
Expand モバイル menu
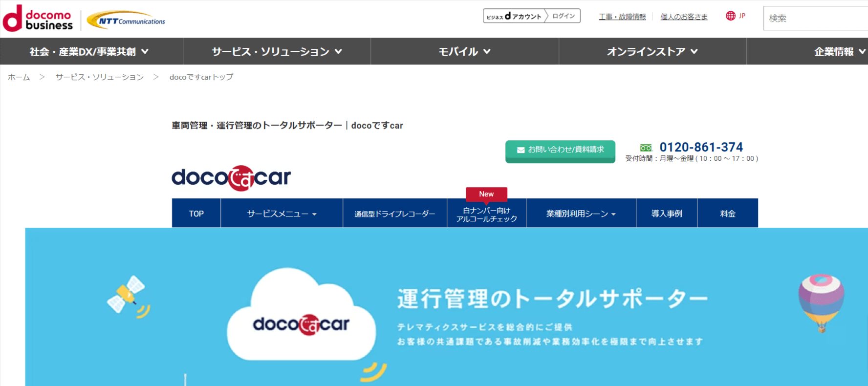click(465, 51)
